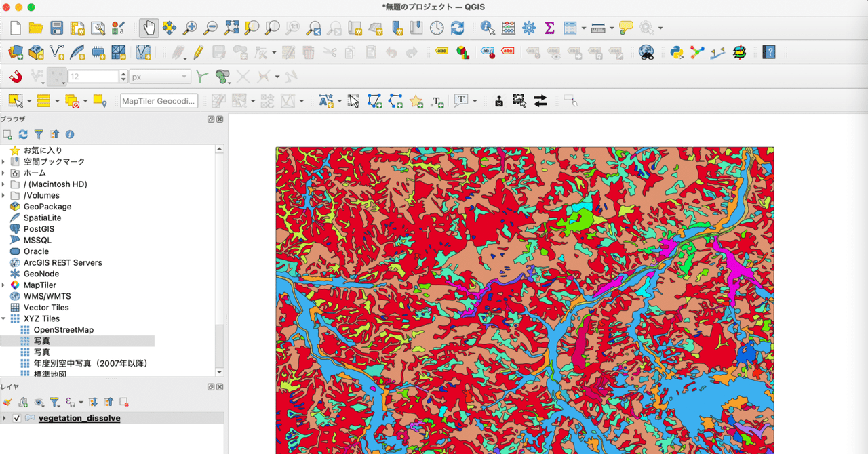Select OpenStreetMap under XYZ Tiles
This screenshot has height=454, width=868.
pyautogui.click(x=63, y=329)
